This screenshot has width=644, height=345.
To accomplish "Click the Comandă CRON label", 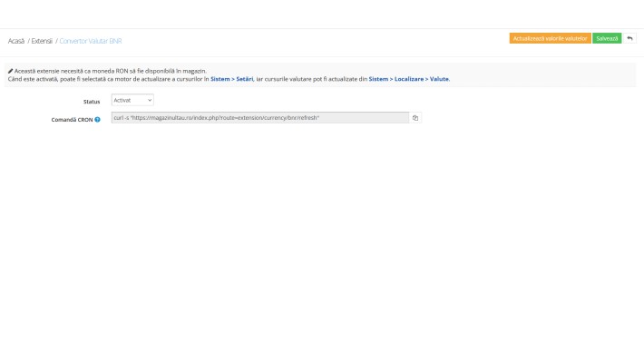I will [72, 120].
